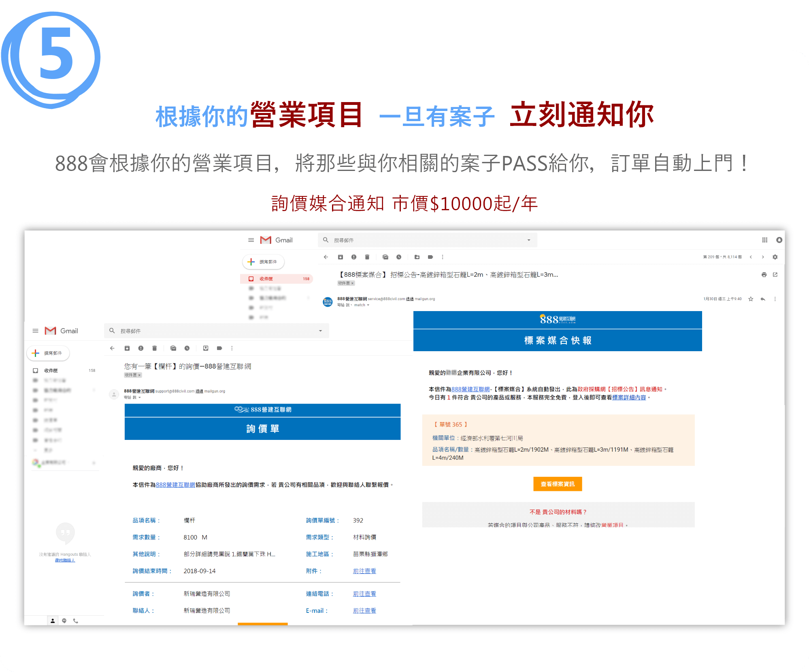Mark the 欄杆 詢價 email as unread
Screen dimensions: 809x672
(173, 348)
